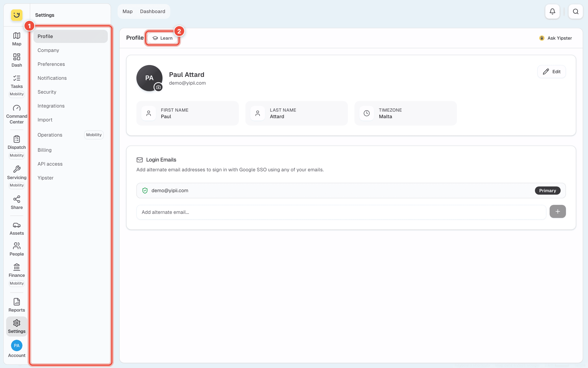Viewport: 588px width, 368px height.
Task: Open Security settings
Action: 70,92
